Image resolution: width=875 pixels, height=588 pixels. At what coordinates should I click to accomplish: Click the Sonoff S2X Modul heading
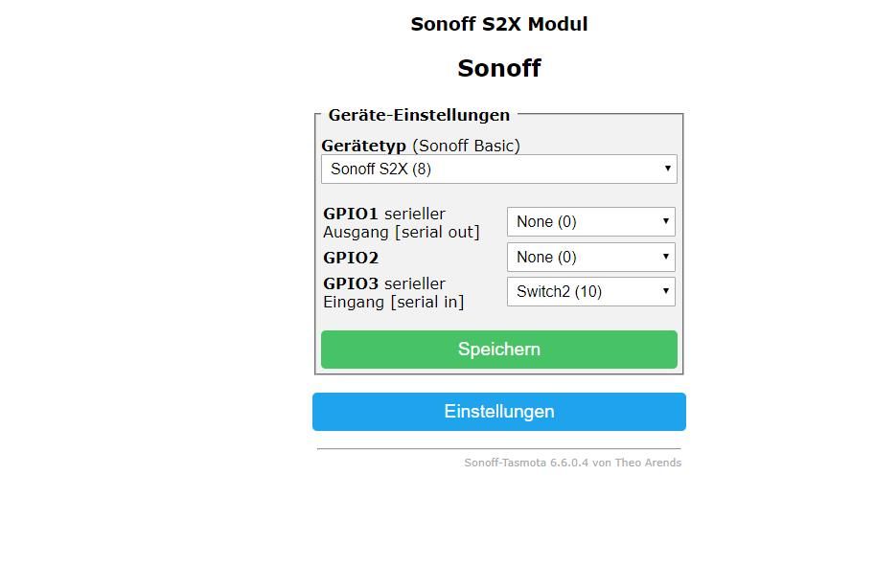coord(499,24)
